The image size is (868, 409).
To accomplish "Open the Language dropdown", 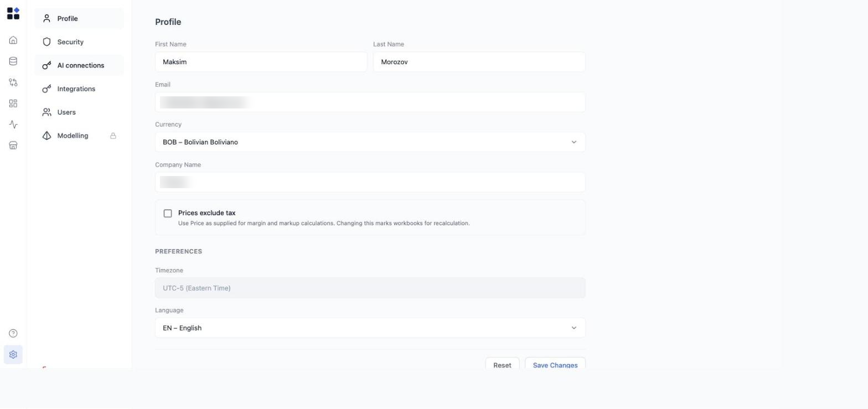I will click(x=370, y=328).
